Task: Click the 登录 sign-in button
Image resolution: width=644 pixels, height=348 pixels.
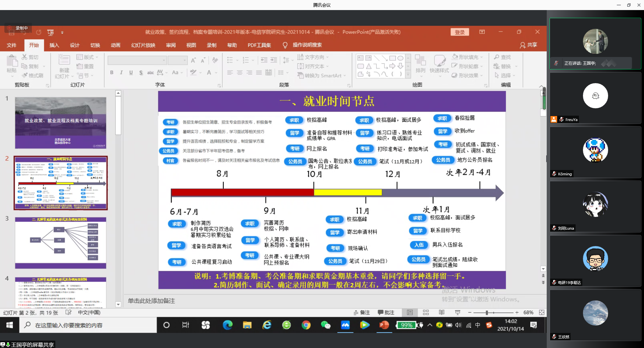Action: (460, 32)
